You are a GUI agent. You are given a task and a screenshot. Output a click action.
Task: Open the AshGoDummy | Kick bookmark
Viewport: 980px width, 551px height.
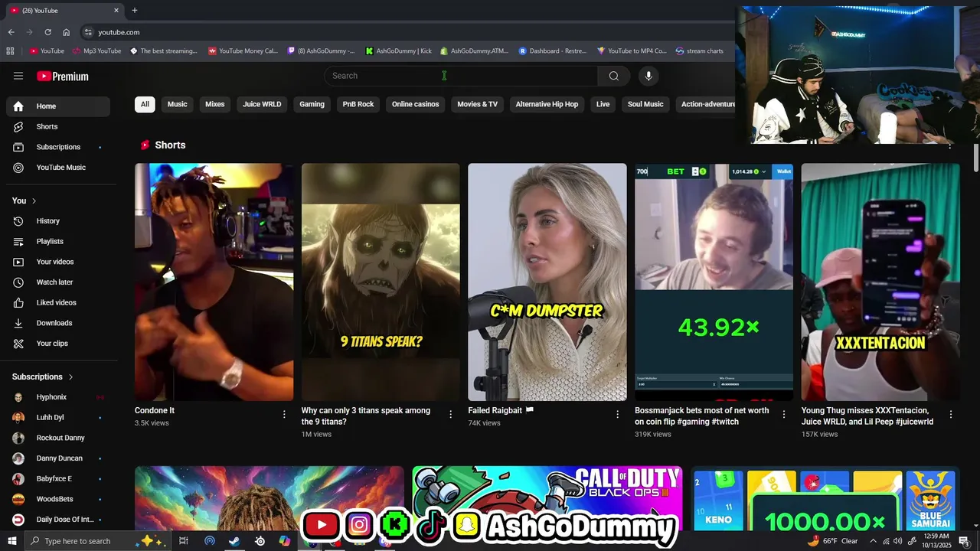[398, 51]
